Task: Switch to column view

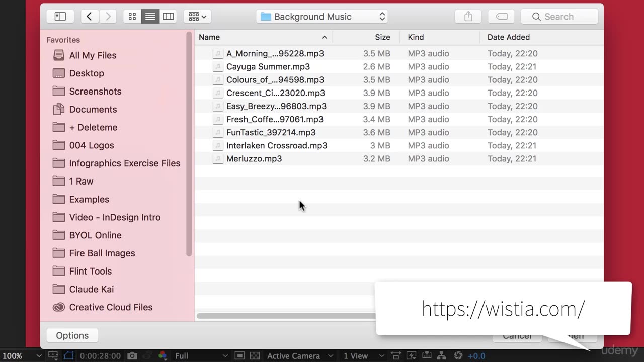Action: (x=168, y=17)
